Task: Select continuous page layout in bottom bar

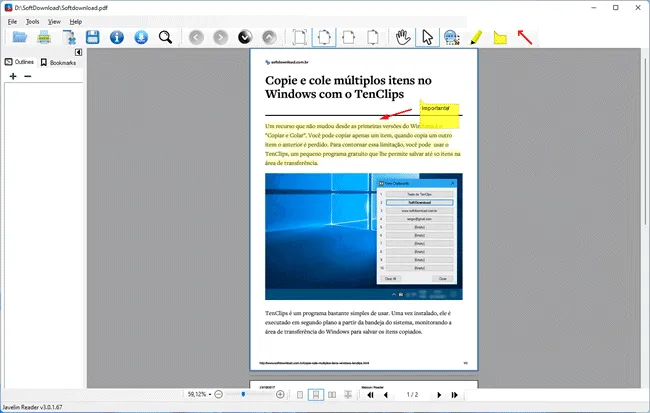Action: click(316, 395)
